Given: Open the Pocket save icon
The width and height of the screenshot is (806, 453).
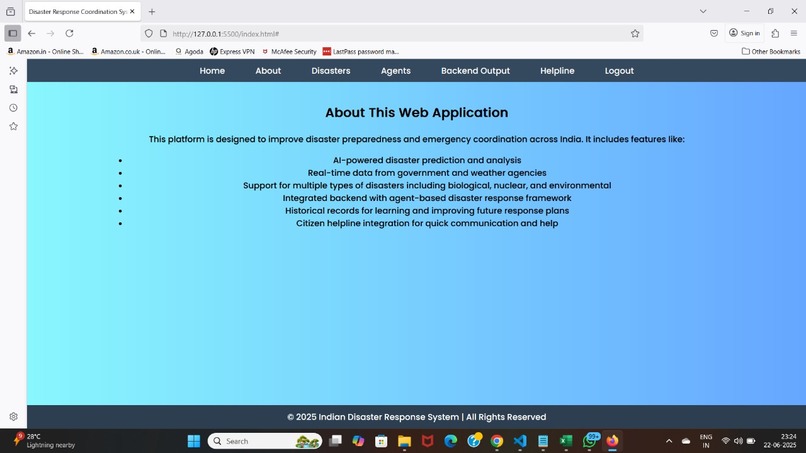Looking at the screenshot, I should click(714, 33).
